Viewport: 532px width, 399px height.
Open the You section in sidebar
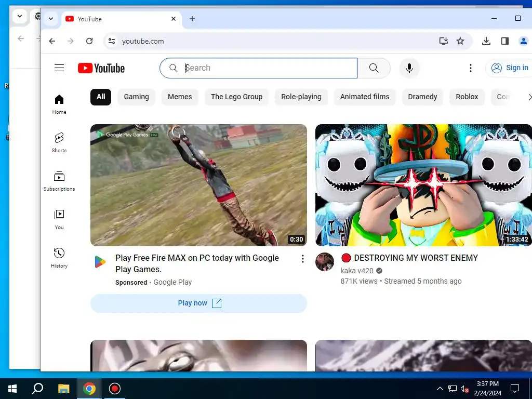point(59,220)
